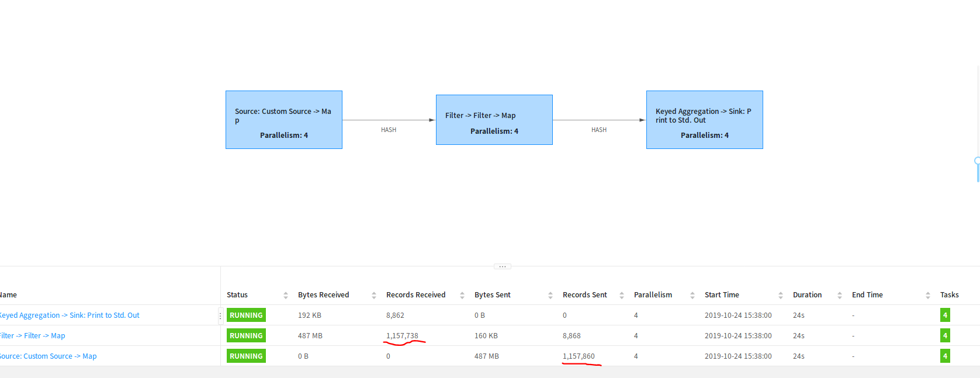Select the Filter -> Filter -> Map graph node
The image size is (980, 378).
(x=494, y=120)
